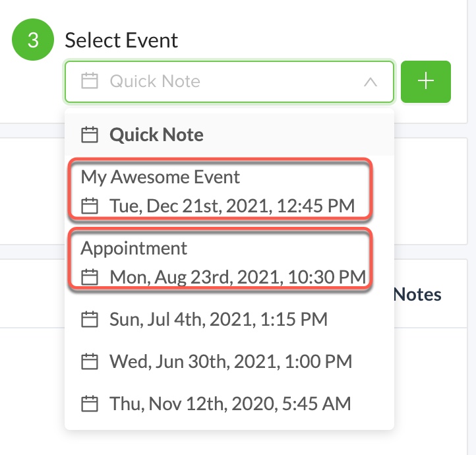476x455 pixels.
Task: Click calendar icon inside the event input
Action: click(x=89, y=82)
